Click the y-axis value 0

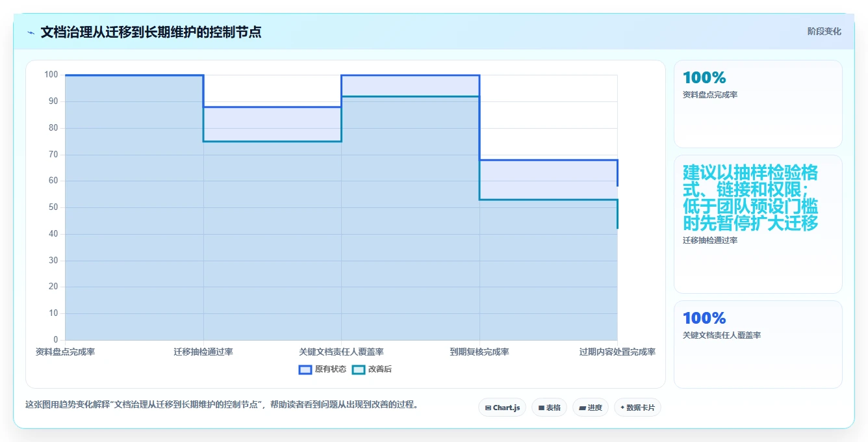(x=55, y=339)
